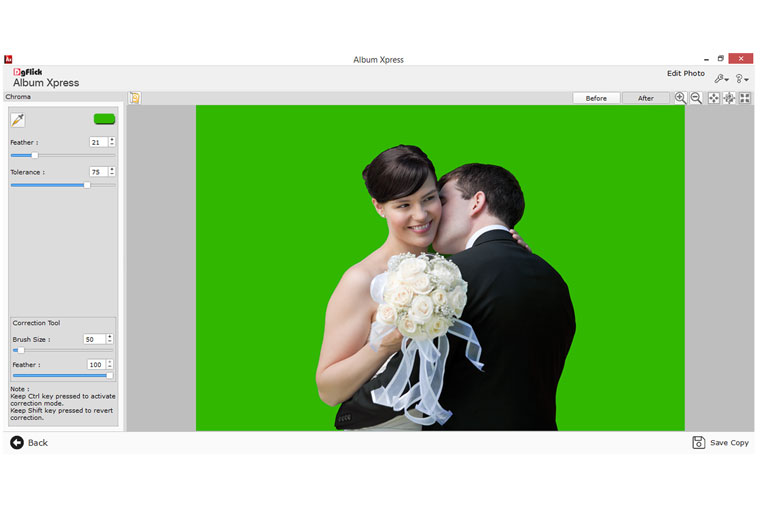
Task: Close the Album Xpress window
Action: point(741,58)
